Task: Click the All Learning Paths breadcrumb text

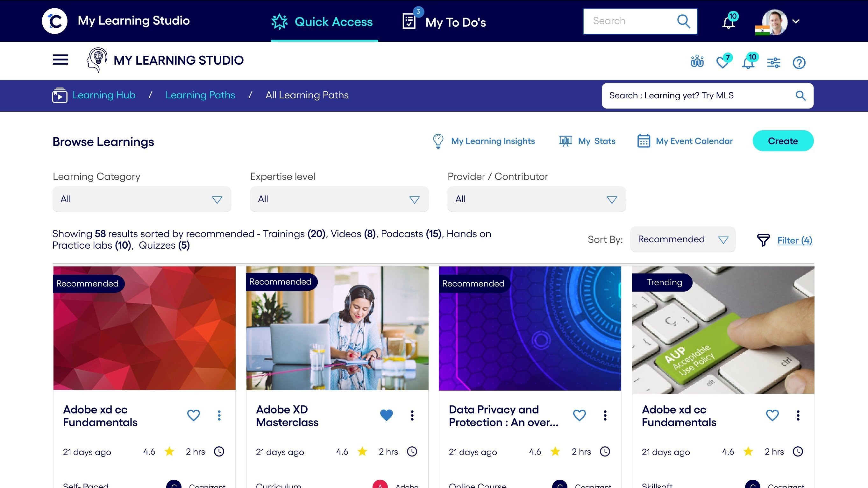Action: (307, 95)
